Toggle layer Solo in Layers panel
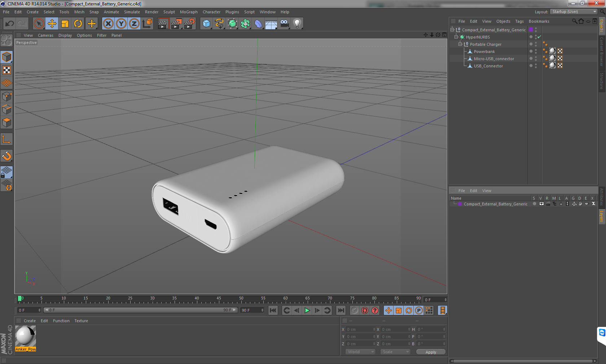Image resolution: width=606 pixels, height=364 pixels. coord(534,204)
